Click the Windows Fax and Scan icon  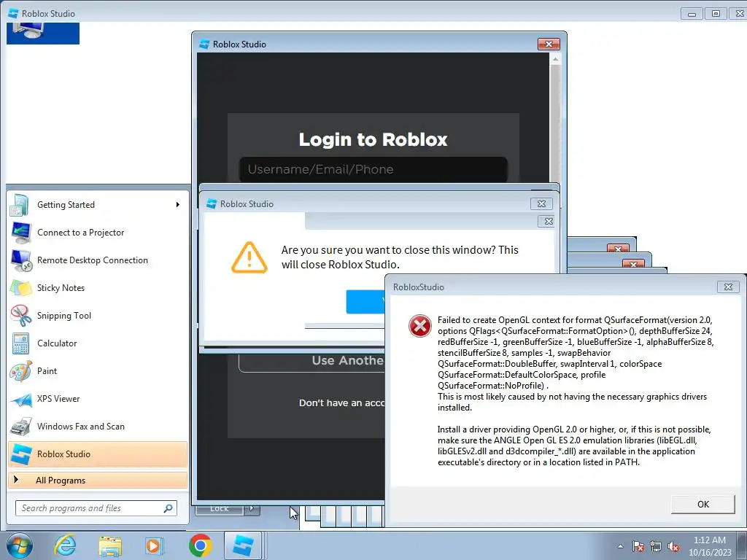[x=20, y=426]
